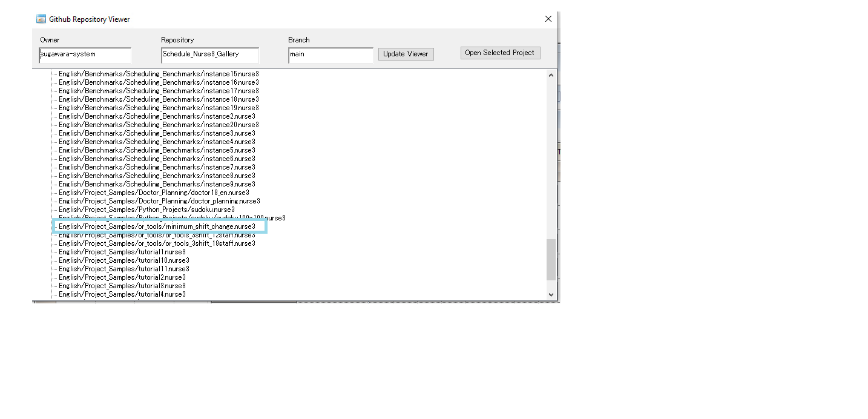Close the Github Repository Viewer dialog
Screen dimensions: 868x419
(x=548, y=19)
